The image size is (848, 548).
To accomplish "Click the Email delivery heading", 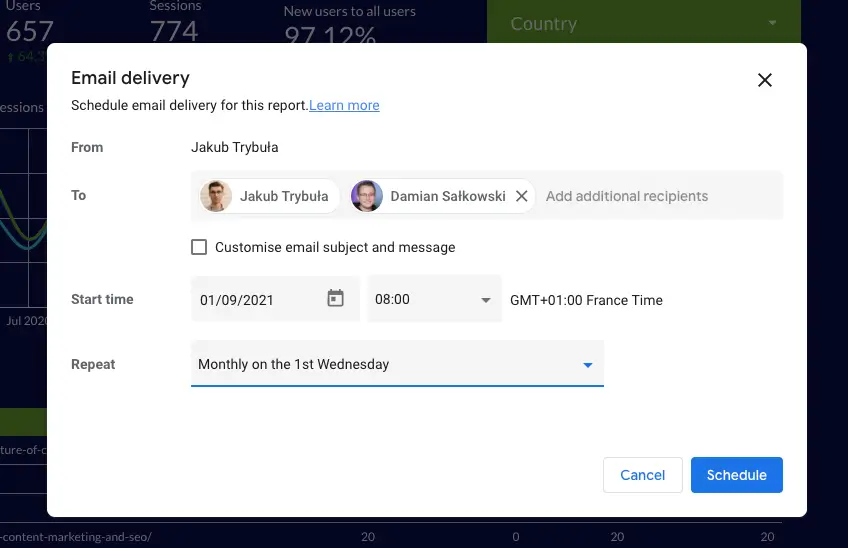I will pos(130,78).
